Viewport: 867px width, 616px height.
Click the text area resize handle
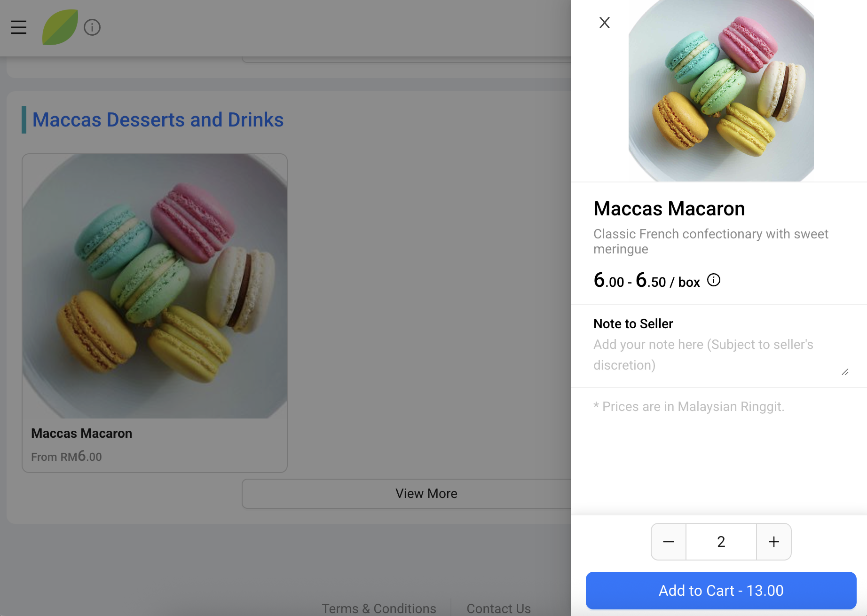tap(845, 372)
